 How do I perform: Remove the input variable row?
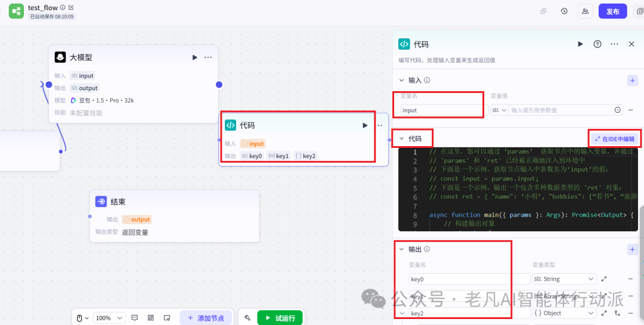[630, 110]
